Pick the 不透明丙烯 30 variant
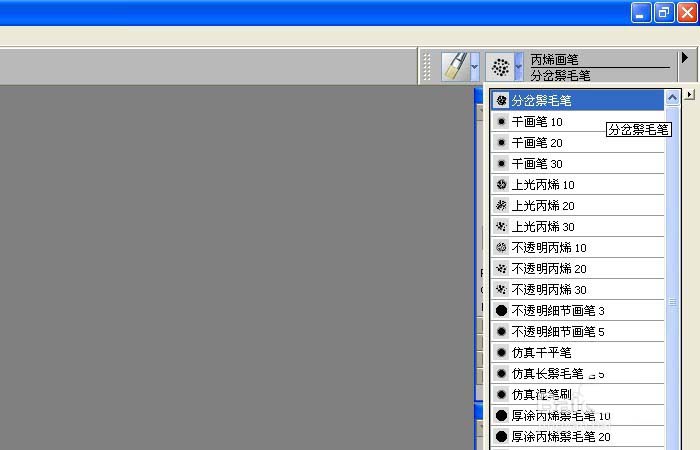Image resolution: width=700 pixels, height=450 pixels. [x=578, y=289]
